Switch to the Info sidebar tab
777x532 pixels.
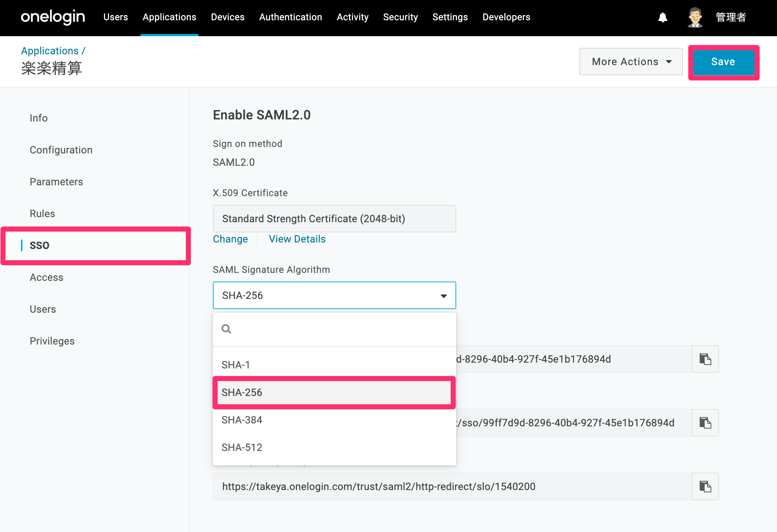(39, 118)
